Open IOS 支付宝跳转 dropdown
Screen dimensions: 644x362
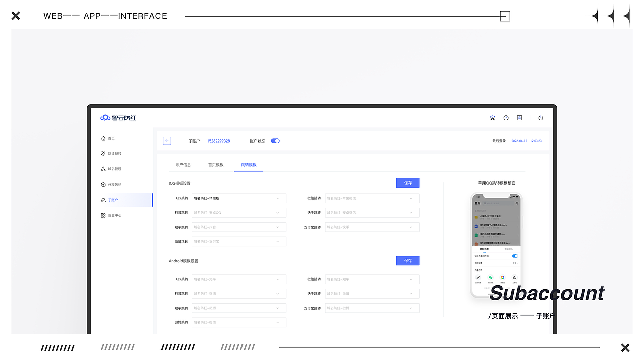[372, 227]
